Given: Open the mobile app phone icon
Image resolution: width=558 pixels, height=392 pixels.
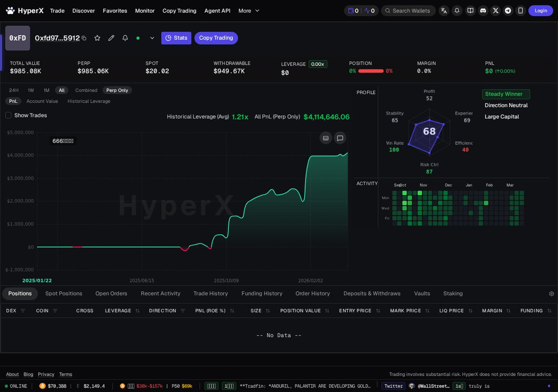Looking at the screenshot, I should coord(520,11).
